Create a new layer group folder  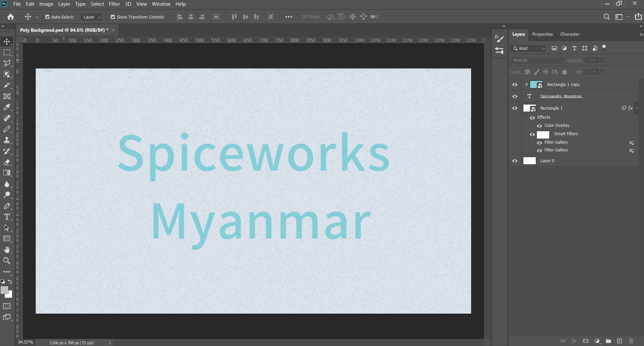[x=608, y=341]
